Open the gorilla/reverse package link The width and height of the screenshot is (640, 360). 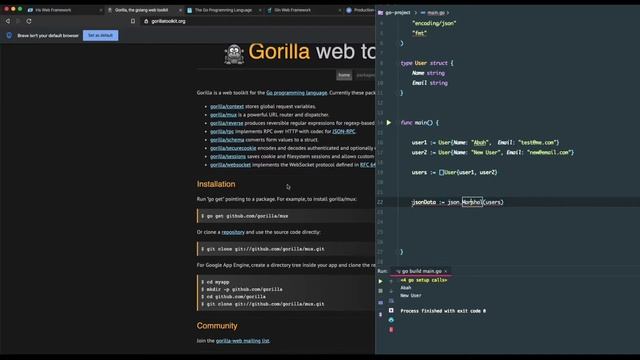point(227,123)
